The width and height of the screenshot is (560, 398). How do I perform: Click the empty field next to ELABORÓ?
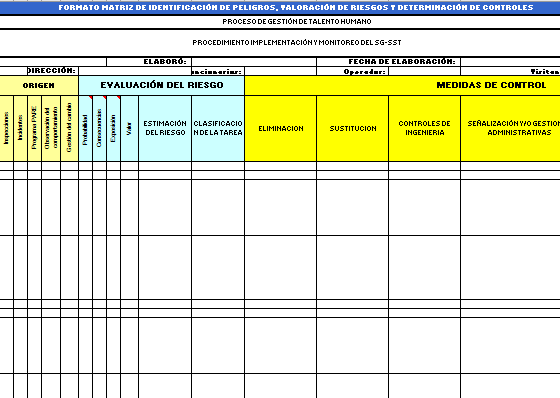click(254, 62)
